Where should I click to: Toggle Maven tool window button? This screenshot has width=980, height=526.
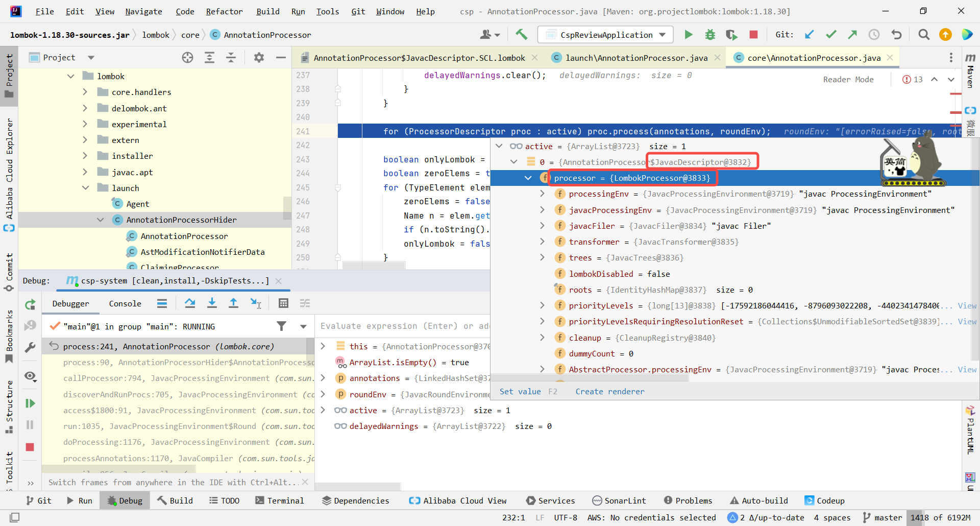(970, 70)
